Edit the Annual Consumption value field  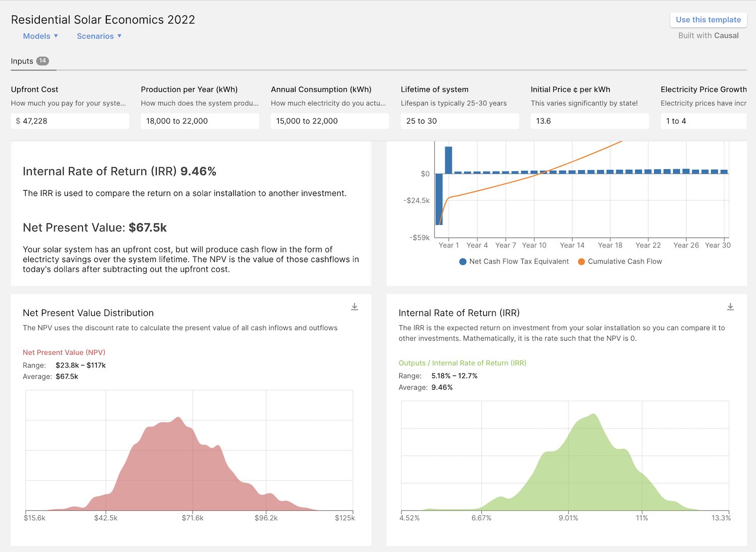(330, 121)
